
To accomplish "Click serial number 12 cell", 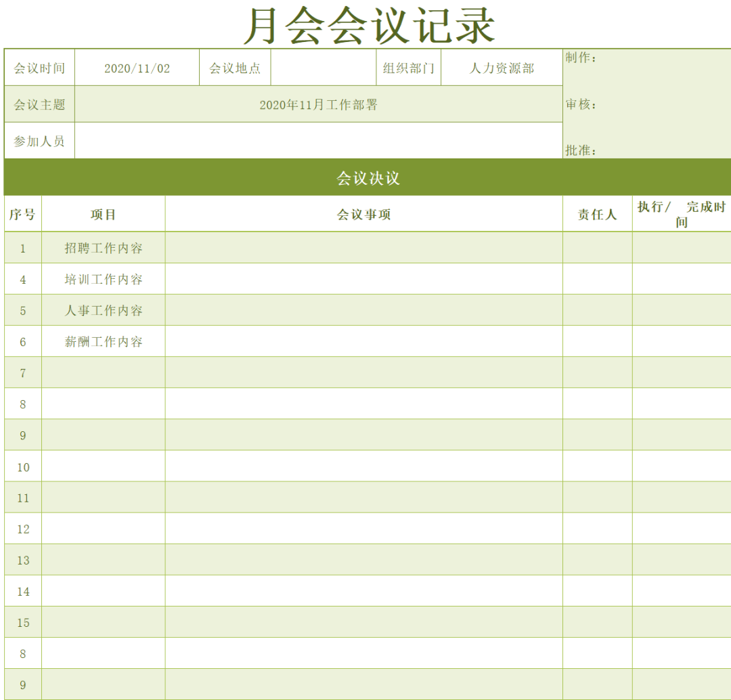I will tap(23, 529).
